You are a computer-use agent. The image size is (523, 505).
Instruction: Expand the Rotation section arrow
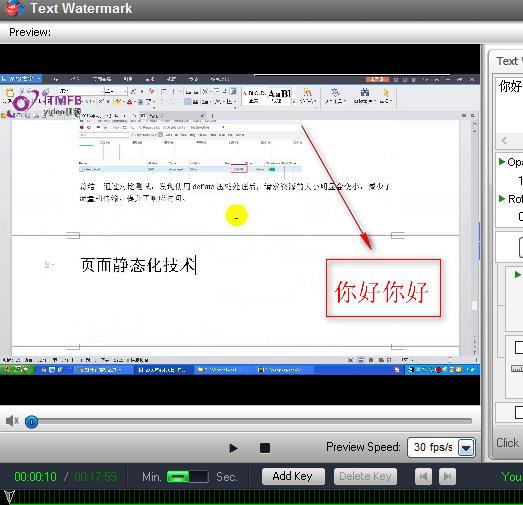(x=502, y=199)
